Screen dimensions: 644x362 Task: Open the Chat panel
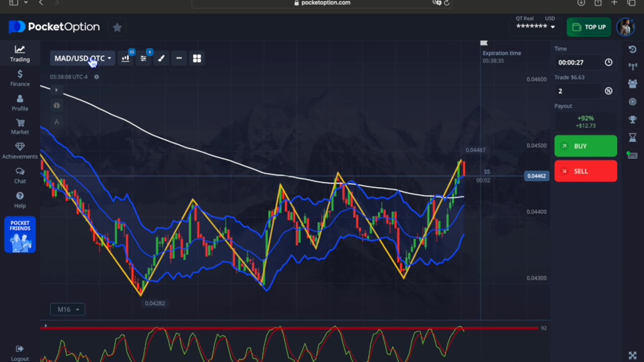click(20, 175)
